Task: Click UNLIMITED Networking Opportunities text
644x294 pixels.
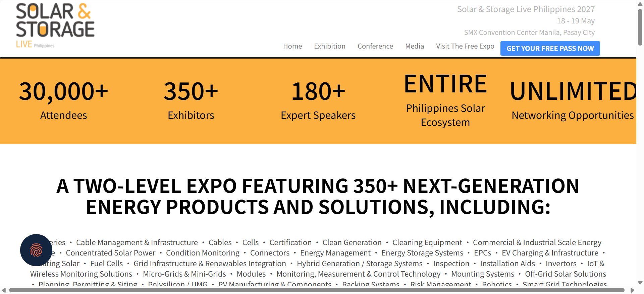Action: (573, 100)
